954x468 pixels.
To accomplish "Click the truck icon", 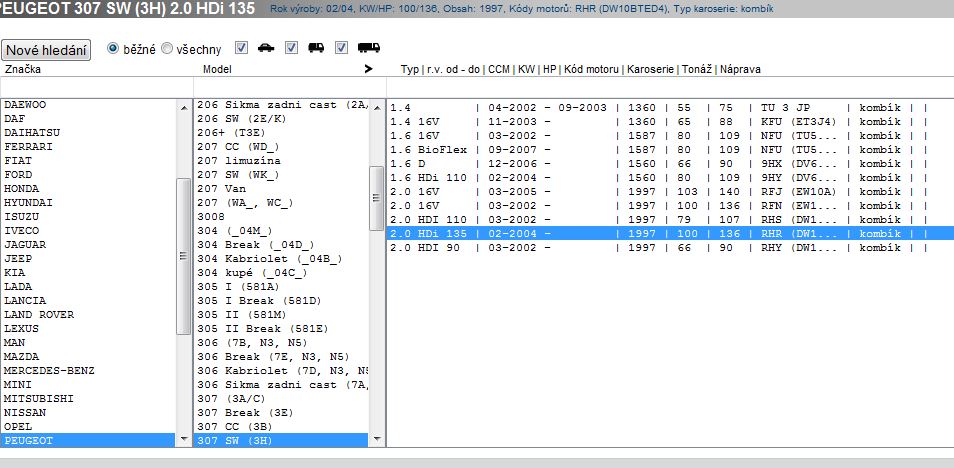I will coord(369,48).
